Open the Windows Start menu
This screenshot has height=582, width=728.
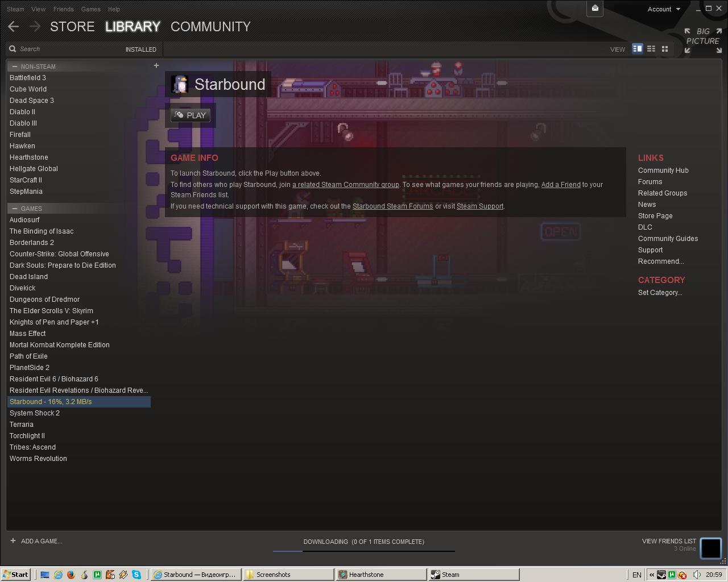coord(15,575)
